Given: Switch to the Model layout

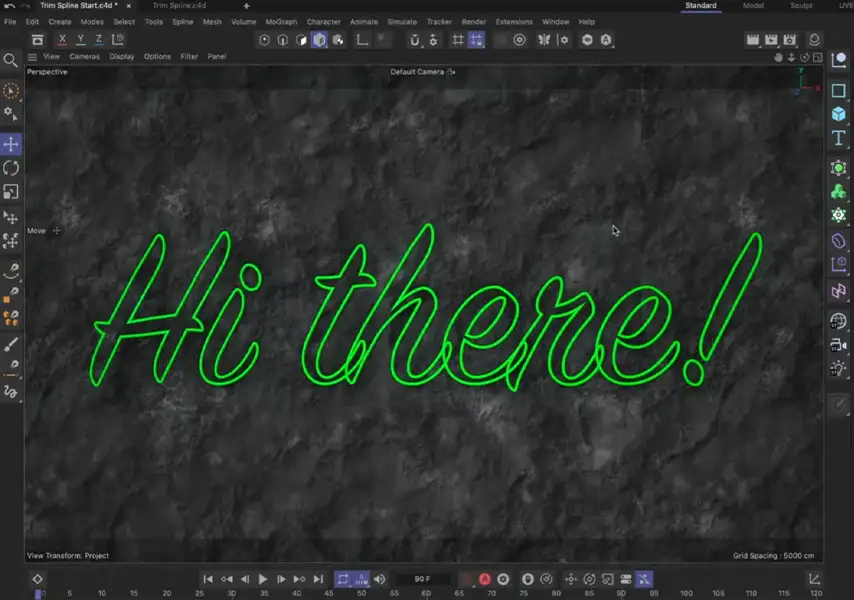Looking at the screenshot, I should [x=753, y=6].
